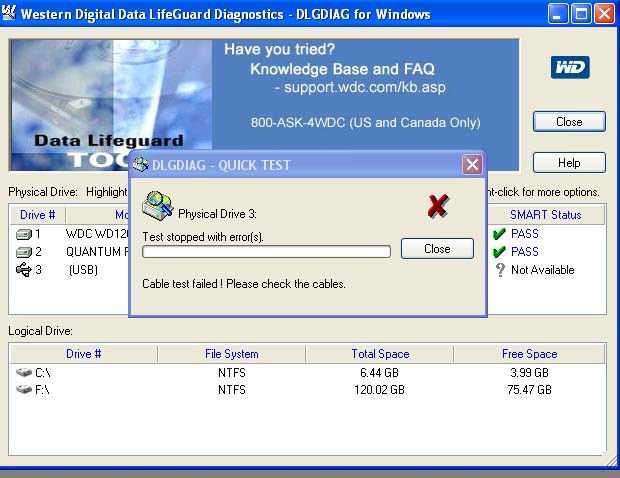Click the NTFS file system cell for C:\

point(232,372)
